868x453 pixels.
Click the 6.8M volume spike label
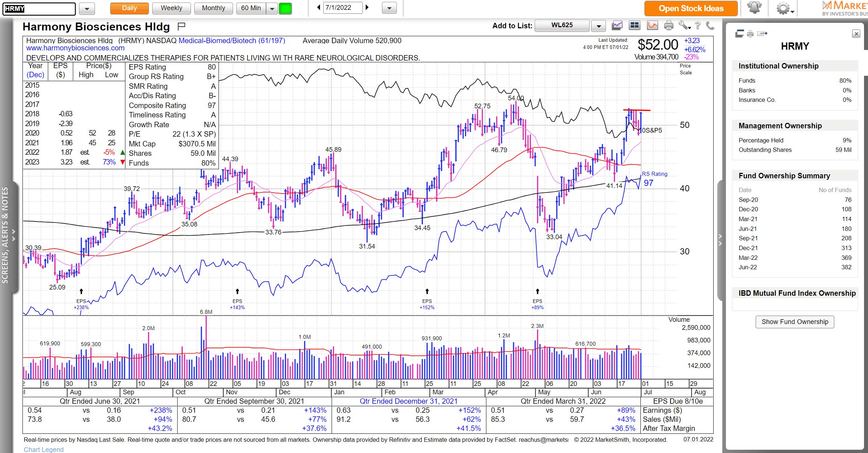pos(206,312)
